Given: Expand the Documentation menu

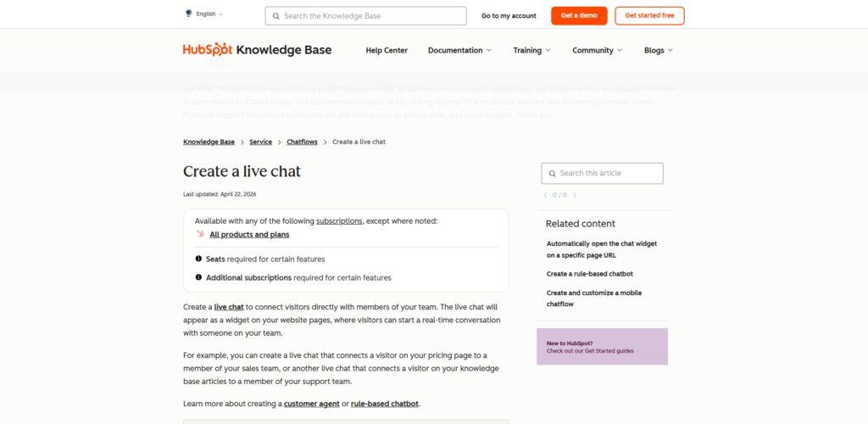Looking at the screenshot, I should tap(459, 50).
